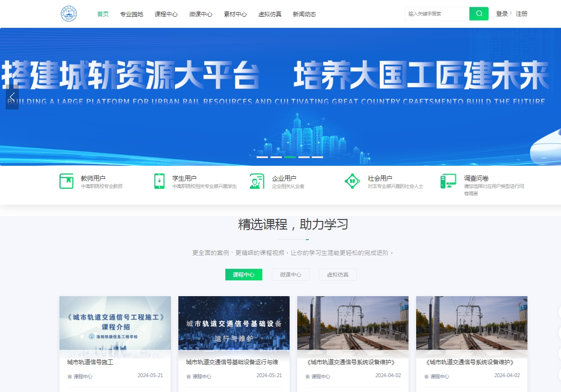Screen dimensions: 561x392
Task: Click the 教师用户 bookmark icon
Action: coord(66,181)
